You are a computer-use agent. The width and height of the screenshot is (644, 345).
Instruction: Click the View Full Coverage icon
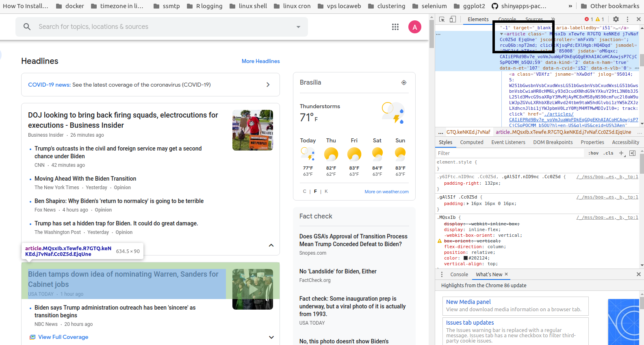coord(33,337)
